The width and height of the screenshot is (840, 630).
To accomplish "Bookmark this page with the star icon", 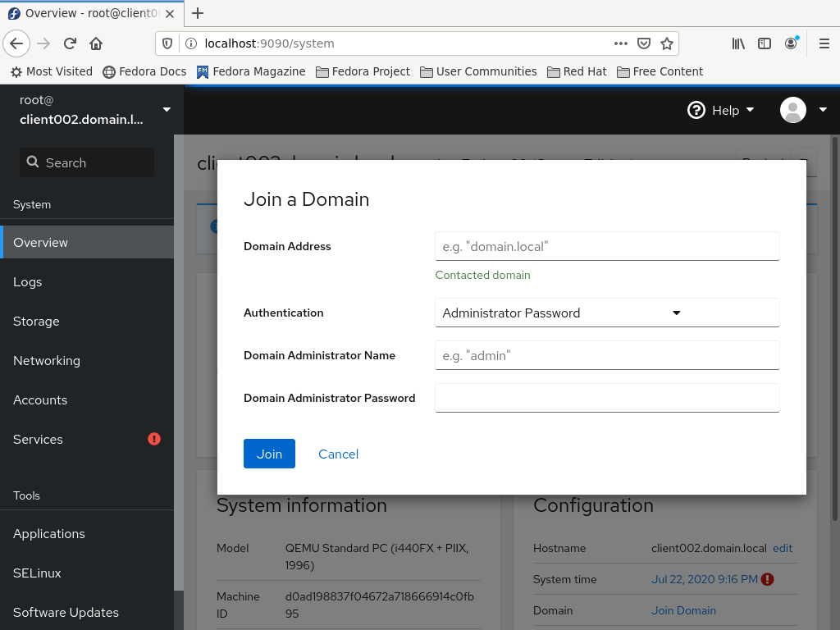I will [x=666, y=43].
